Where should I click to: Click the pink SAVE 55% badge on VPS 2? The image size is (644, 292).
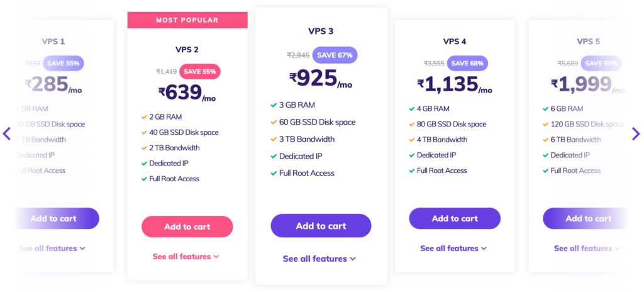[199, 72]
